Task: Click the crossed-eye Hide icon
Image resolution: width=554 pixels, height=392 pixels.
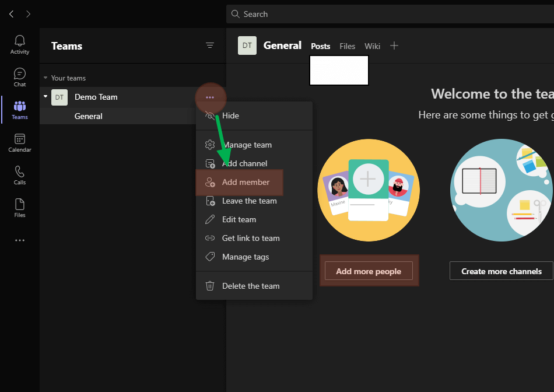Action: coord(210,116)
